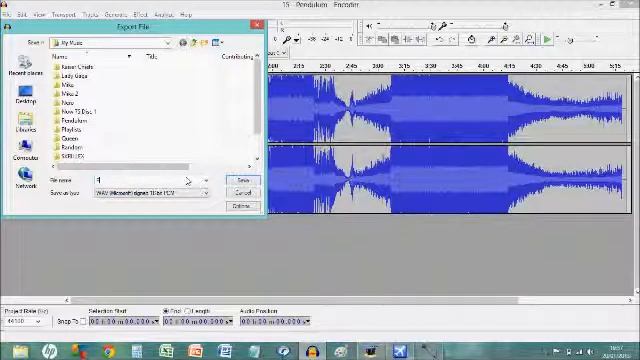The image size is (640, 360).
Task: Click the input volume slider handle
Action: click(x=505, y=26)
